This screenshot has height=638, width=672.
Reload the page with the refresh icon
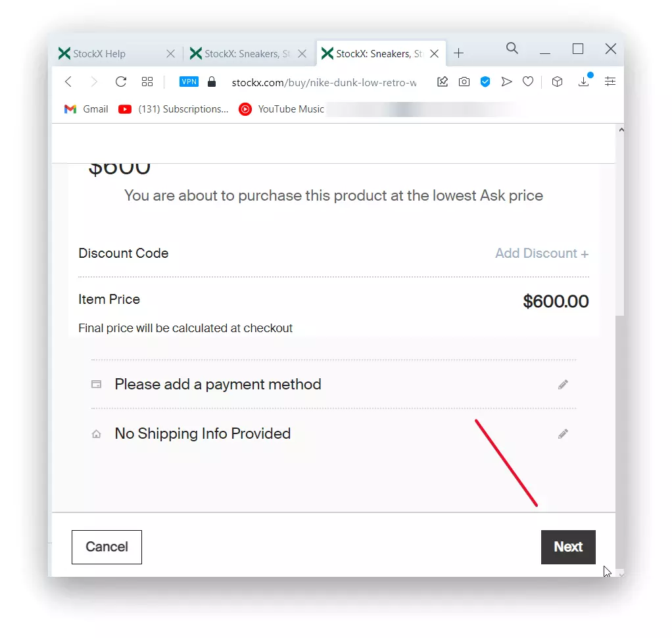(121, 82)
